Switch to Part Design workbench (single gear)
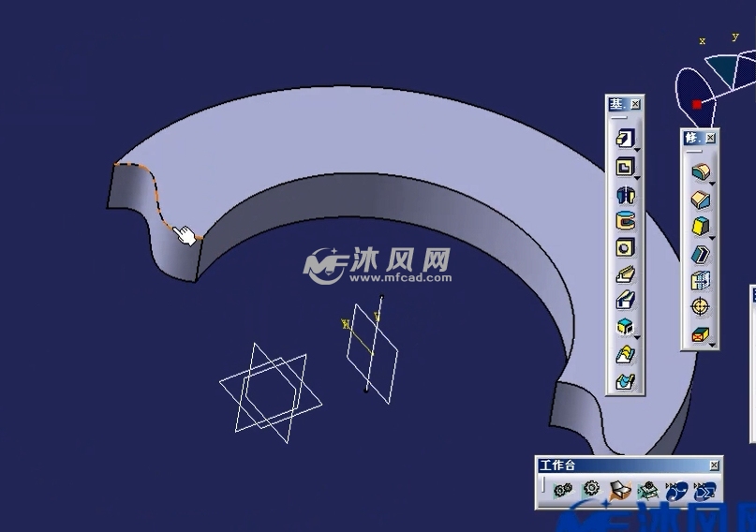 [591, 489]
